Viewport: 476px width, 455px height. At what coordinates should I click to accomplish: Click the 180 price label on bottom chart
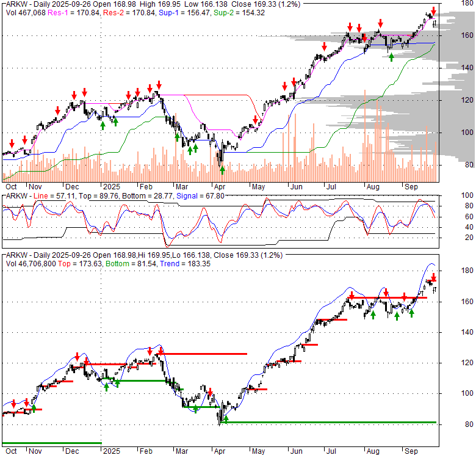tap(467, 271)
